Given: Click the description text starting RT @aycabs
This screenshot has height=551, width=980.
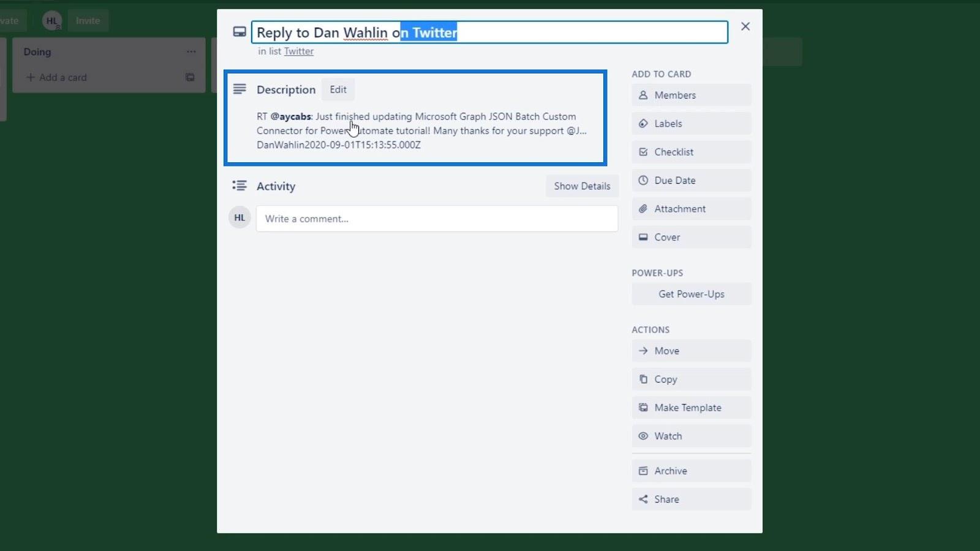Looking at the screenshot, I should click(x=421, y=130).
